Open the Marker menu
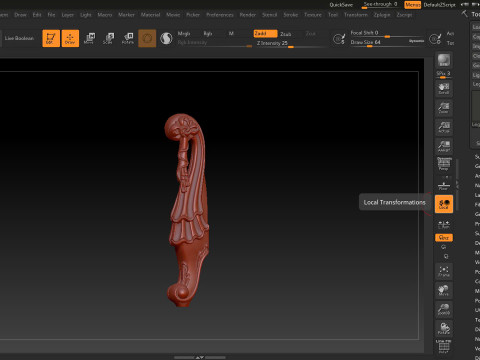Image resolution: width=480 pixels, height=360 pixels. (x=126, y=15)
